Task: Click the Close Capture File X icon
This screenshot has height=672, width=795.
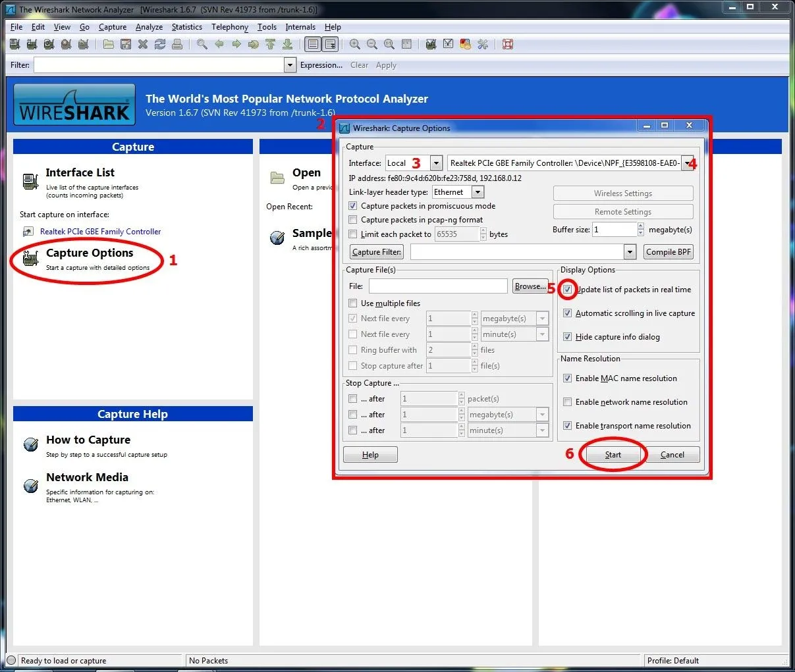Action: [143, 44]
